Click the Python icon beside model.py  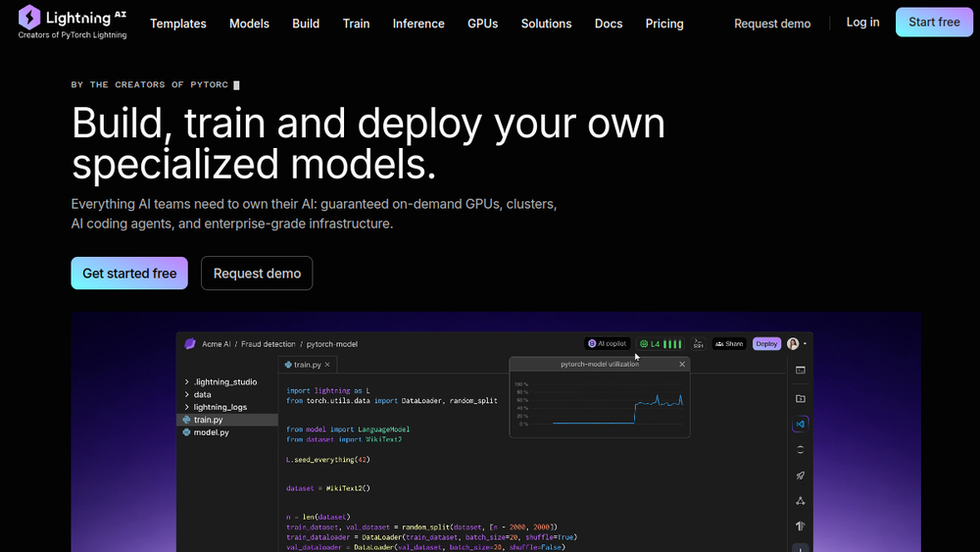[186, 432]
